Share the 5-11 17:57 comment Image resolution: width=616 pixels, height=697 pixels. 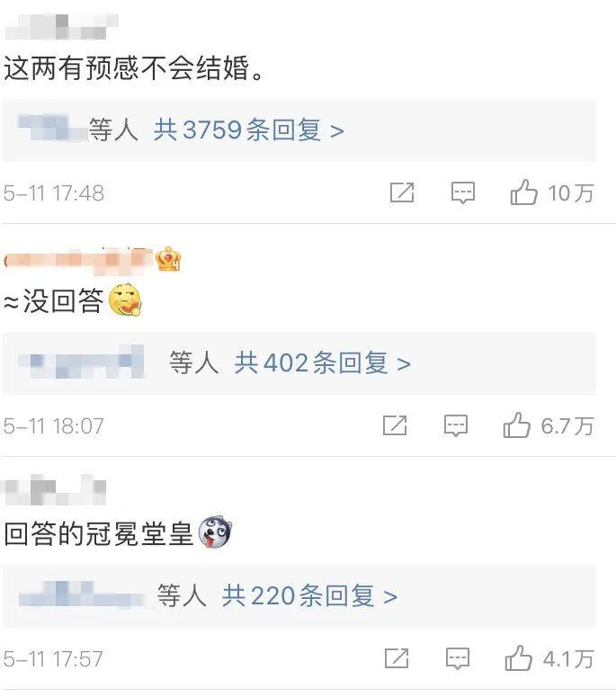[x=397, y=658]
